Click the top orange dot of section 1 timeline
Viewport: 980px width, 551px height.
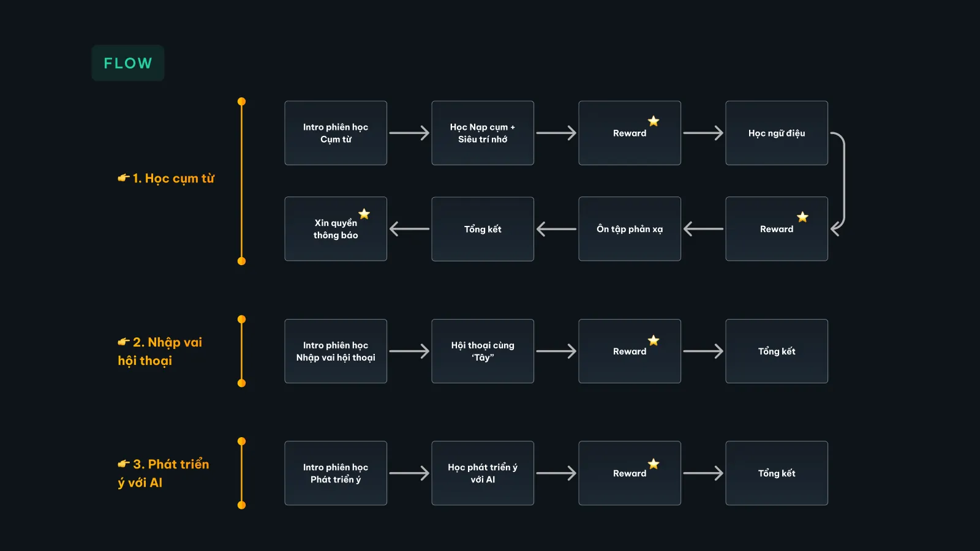241,102
